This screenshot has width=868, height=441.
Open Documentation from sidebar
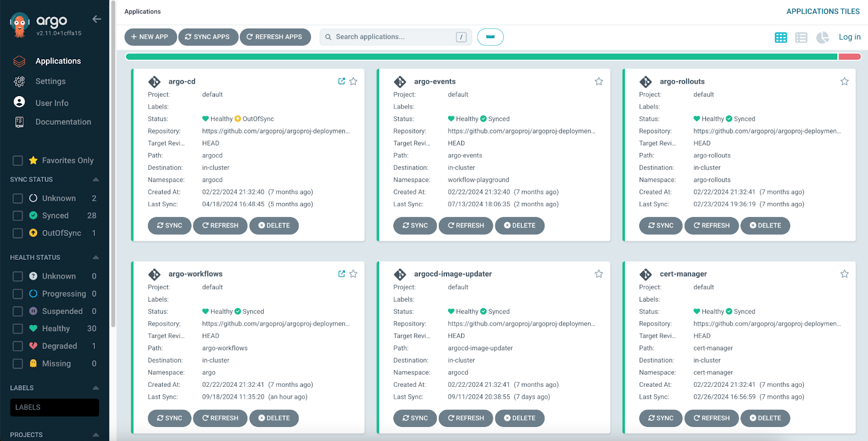tap(63, 122)
